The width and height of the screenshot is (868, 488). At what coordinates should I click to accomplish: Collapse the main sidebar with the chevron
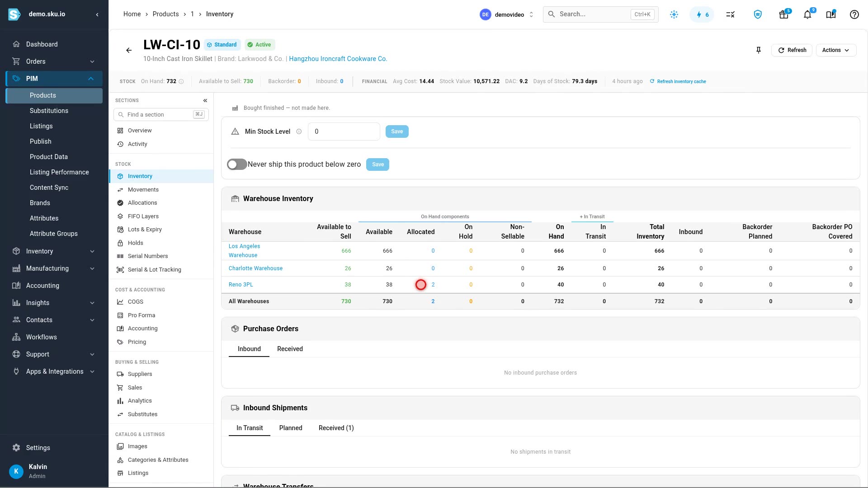[97, 14]
